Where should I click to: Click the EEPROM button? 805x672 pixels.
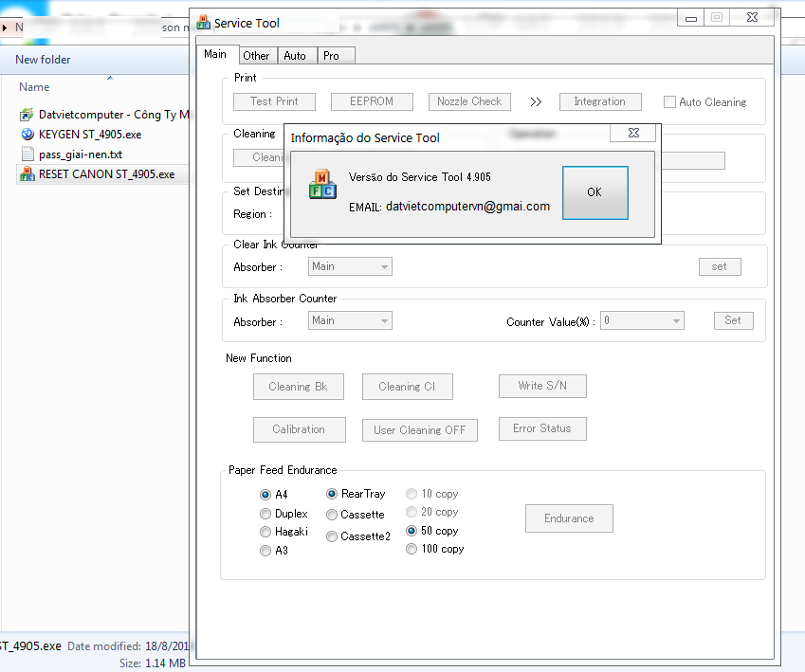(x=372, y=101)
